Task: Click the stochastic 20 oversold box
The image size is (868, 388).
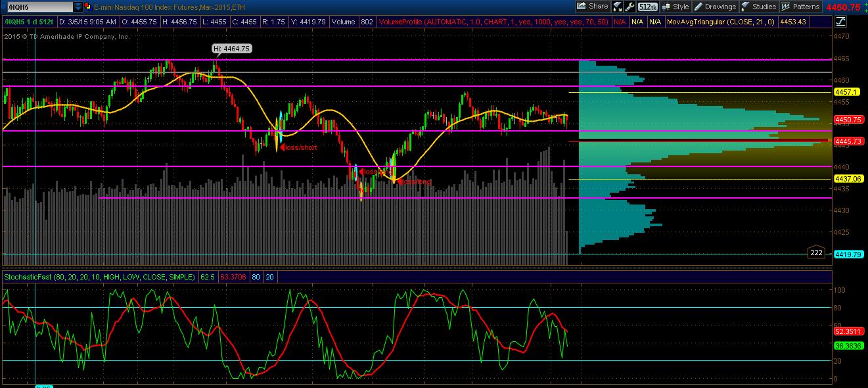Action: 270,277
